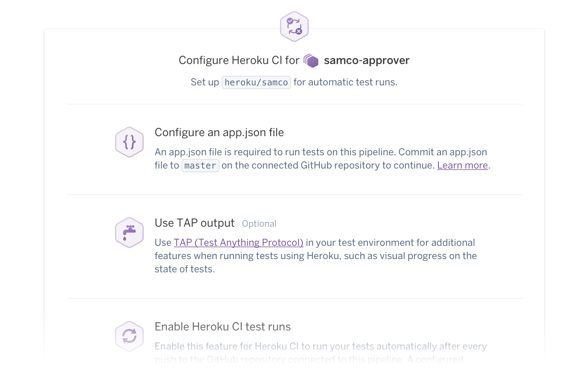The width and height of the screenshot is (588, 368).
Task: Click the samco-approver app name
Action: [366, 60]
